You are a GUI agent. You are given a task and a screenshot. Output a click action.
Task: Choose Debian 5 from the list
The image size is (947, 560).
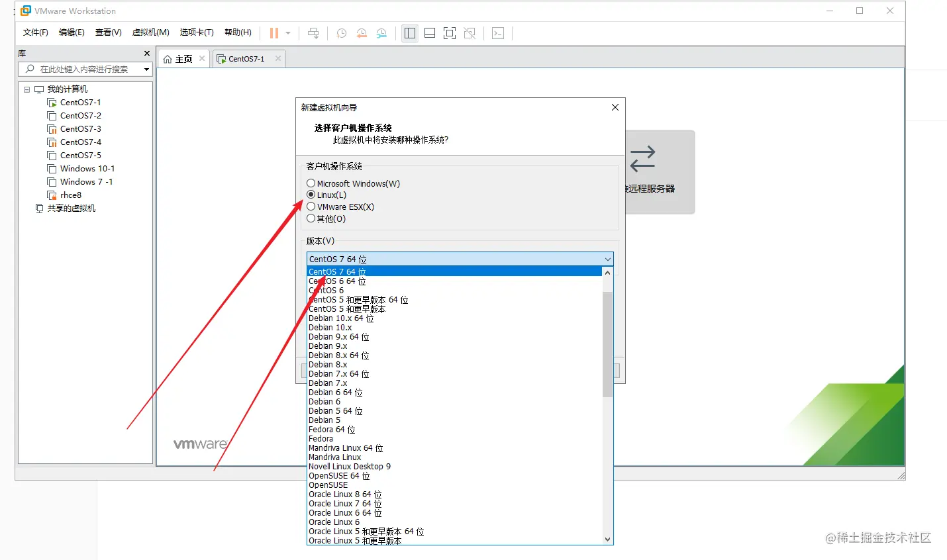[x=454, y=420]
